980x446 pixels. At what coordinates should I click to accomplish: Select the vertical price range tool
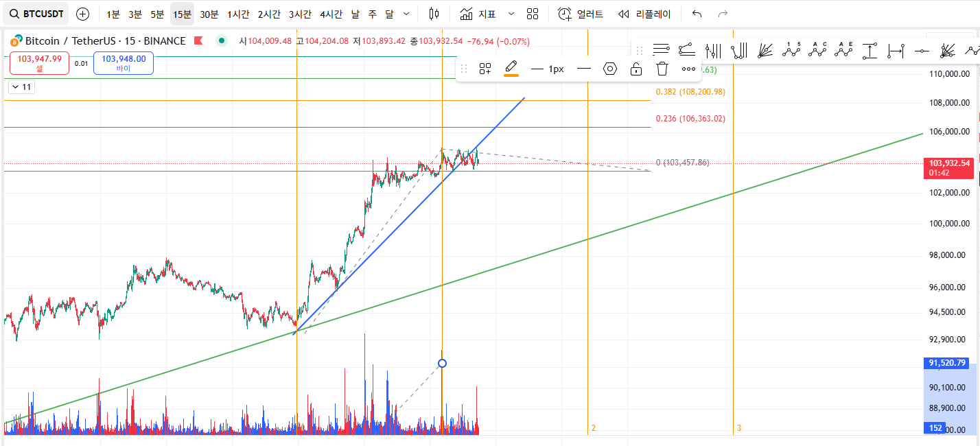click(870, 49)
